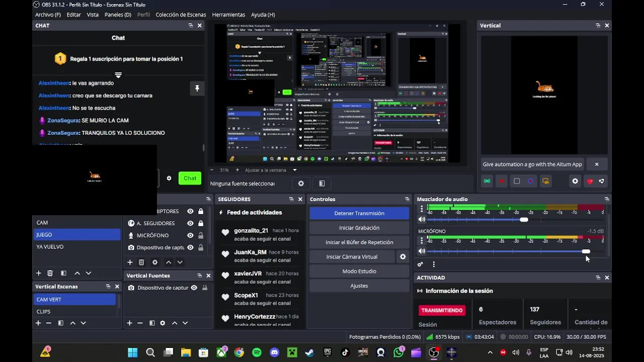Viewport: 644px width, 362px height.
Task: Toggle eye of Vertical Fuentes capture device
Action: tap(194, 288)
